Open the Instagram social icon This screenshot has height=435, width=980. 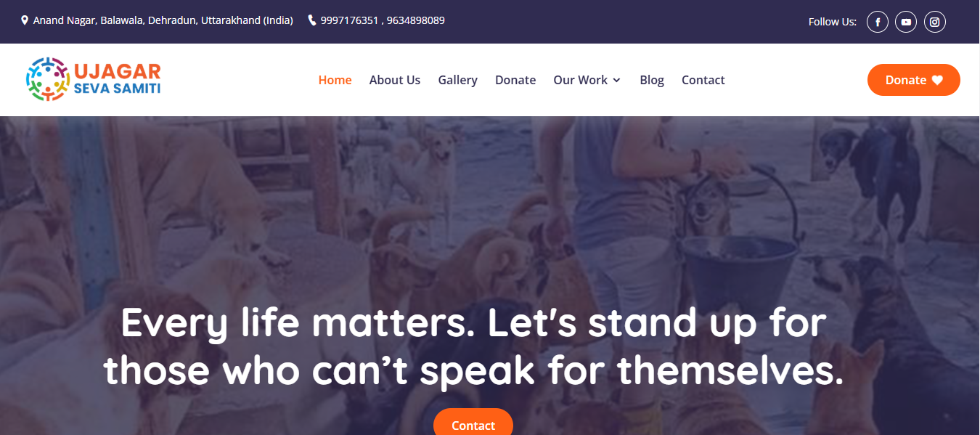pyautogui.click(x=935, y=22)
